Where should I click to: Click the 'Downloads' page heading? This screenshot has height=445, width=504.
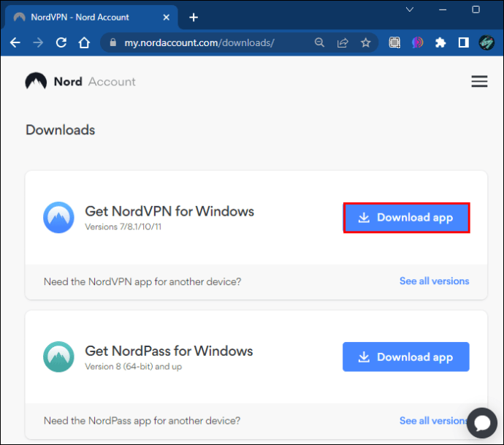[x=61, y=130]
